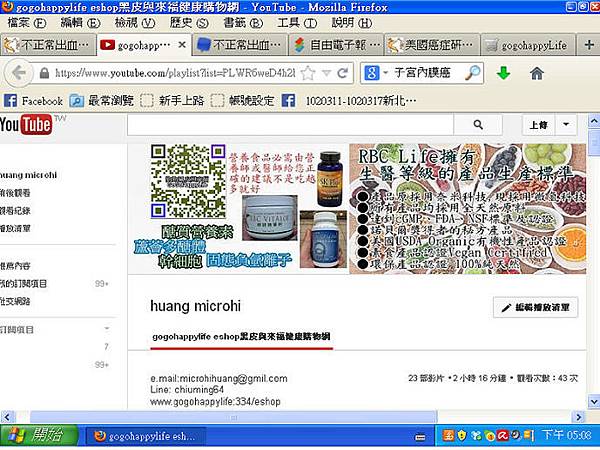Select the gogohappylife eshop playlist title tab

(x=241, y=337)
